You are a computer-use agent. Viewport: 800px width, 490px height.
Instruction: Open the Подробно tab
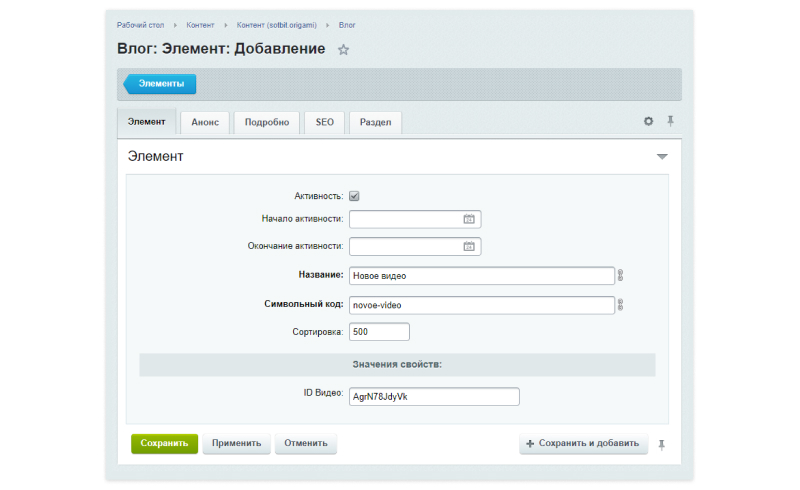click(267, 122)
